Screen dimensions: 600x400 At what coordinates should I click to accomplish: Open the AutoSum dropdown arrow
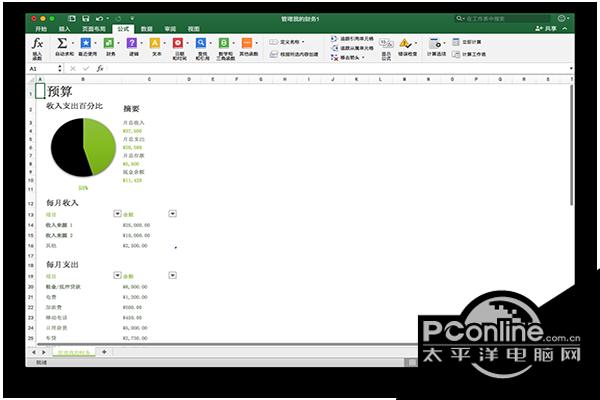[x=72, y=43]
